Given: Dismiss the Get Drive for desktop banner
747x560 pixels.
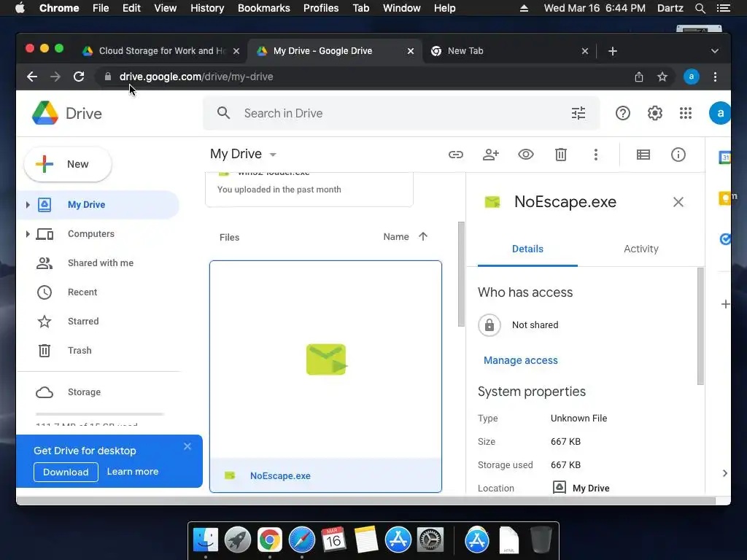Looking at the screenshot, I should (x=187, y=446).
